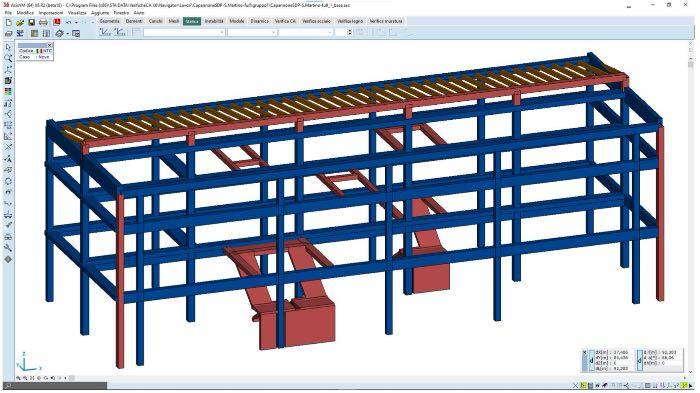700x393 pixels.
Task: Select the Statica tab
Action: tap(192, 21)
